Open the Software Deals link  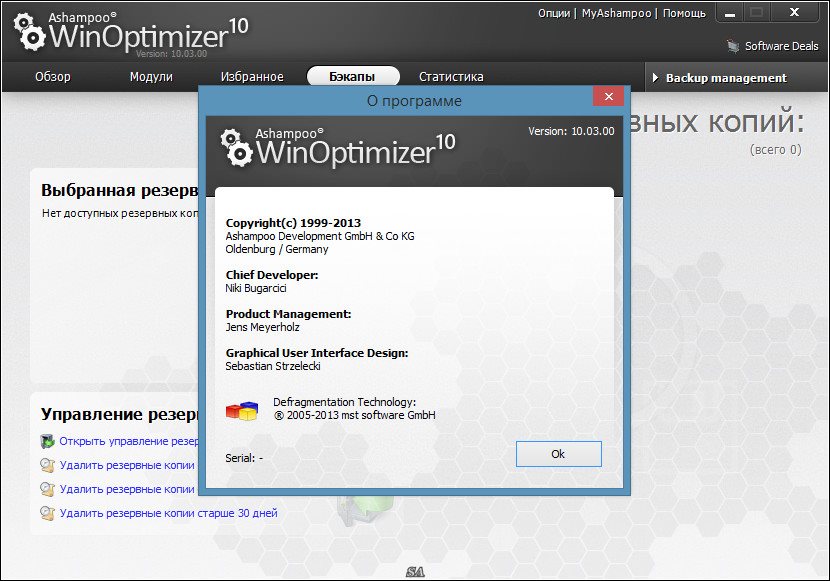pos(782,46)
